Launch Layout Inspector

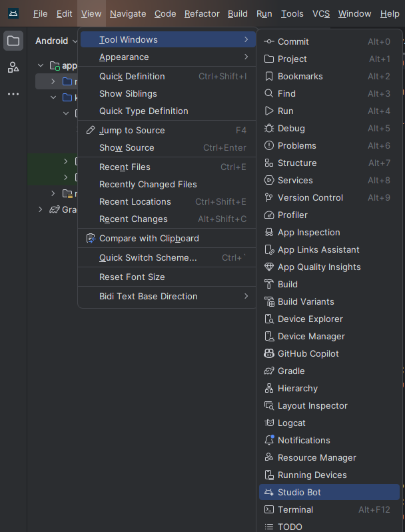click(x=329, y=405)
